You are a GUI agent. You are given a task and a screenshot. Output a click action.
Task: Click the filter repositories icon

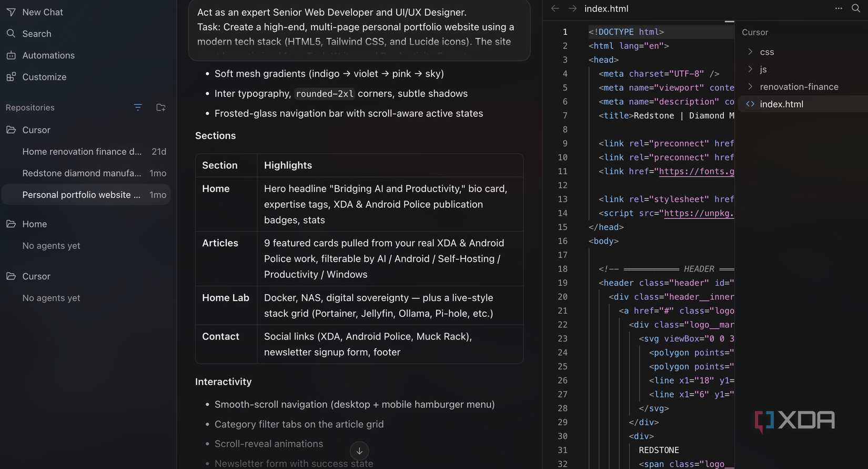click(x=138, y=107)
